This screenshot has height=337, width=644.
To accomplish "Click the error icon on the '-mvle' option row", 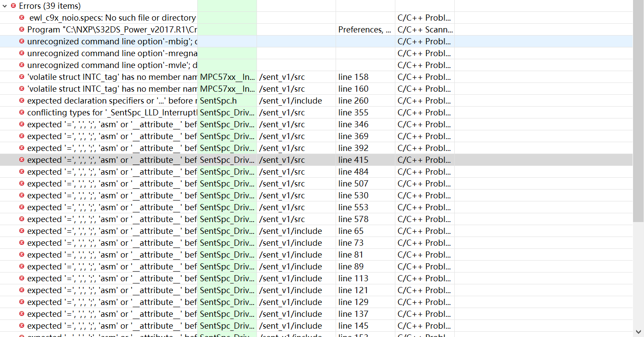I will point(21,65).
